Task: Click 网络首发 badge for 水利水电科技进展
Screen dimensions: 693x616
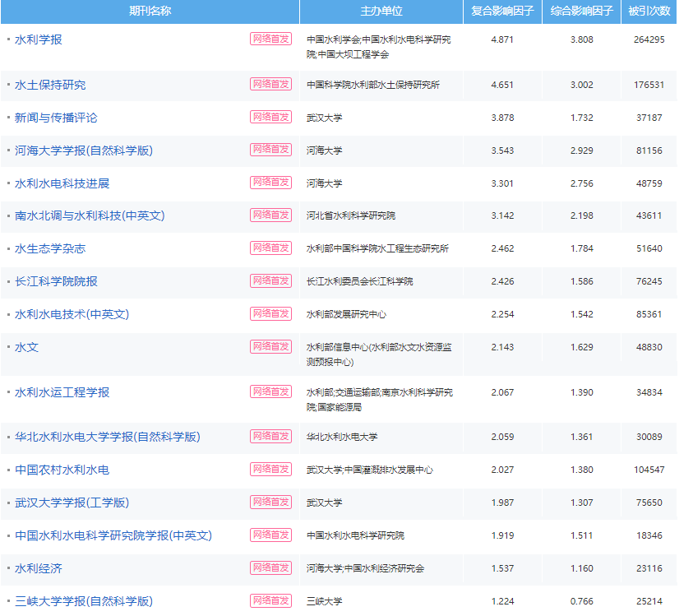Action: (271, 183)
